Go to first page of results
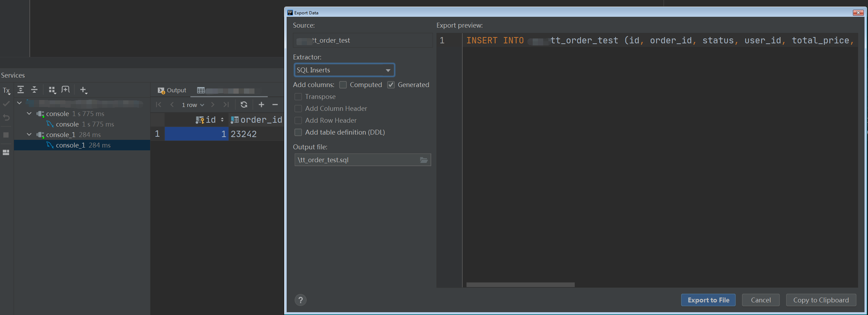 pos(159,105)
